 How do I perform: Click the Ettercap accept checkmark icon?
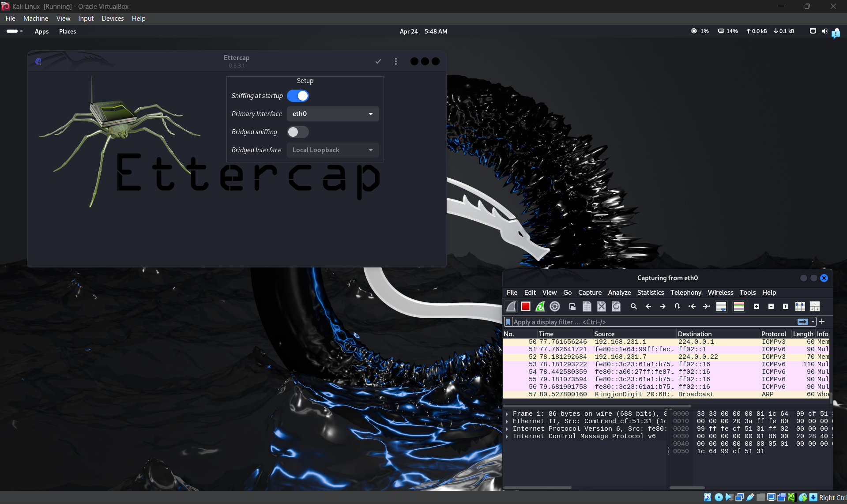pos(378,61)
